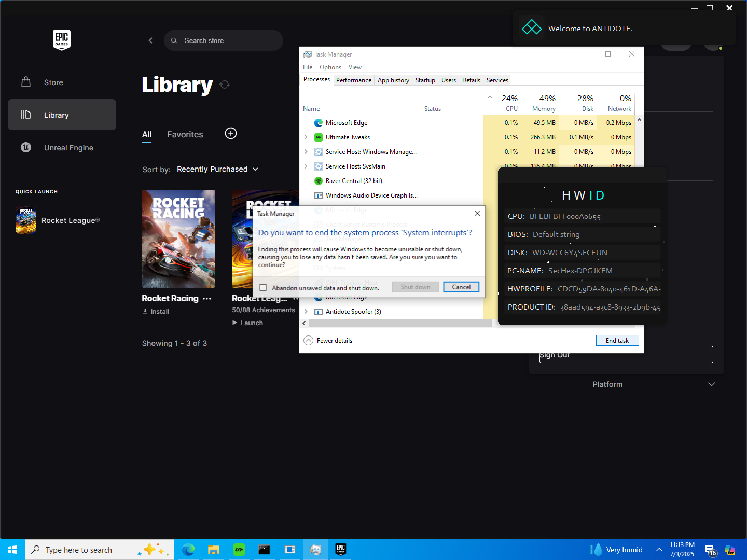Viewport: 747px width, 560px height.
Task: Click the Razer Central process icon
Action: click(319, 181)
